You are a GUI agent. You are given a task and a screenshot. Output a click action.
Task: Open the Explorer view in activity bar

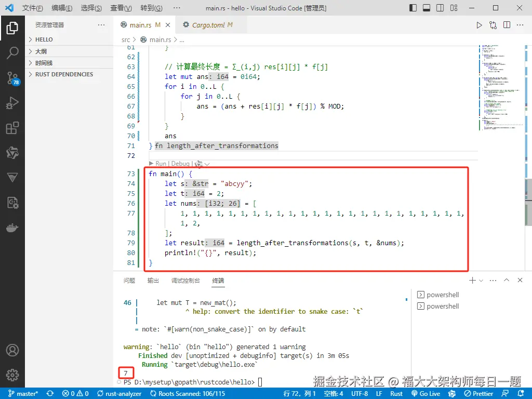pos(12,28)
